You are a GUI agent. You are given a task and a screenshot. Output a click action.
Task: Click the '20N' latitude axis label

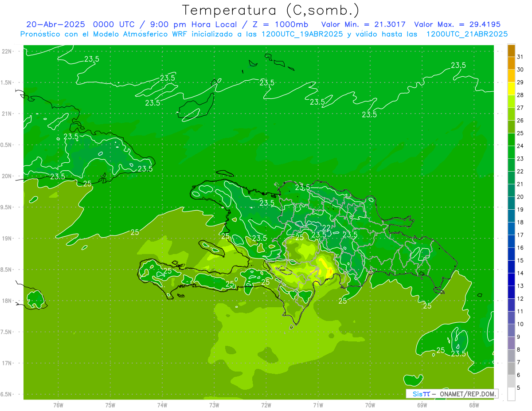click(x=6, y=176)
